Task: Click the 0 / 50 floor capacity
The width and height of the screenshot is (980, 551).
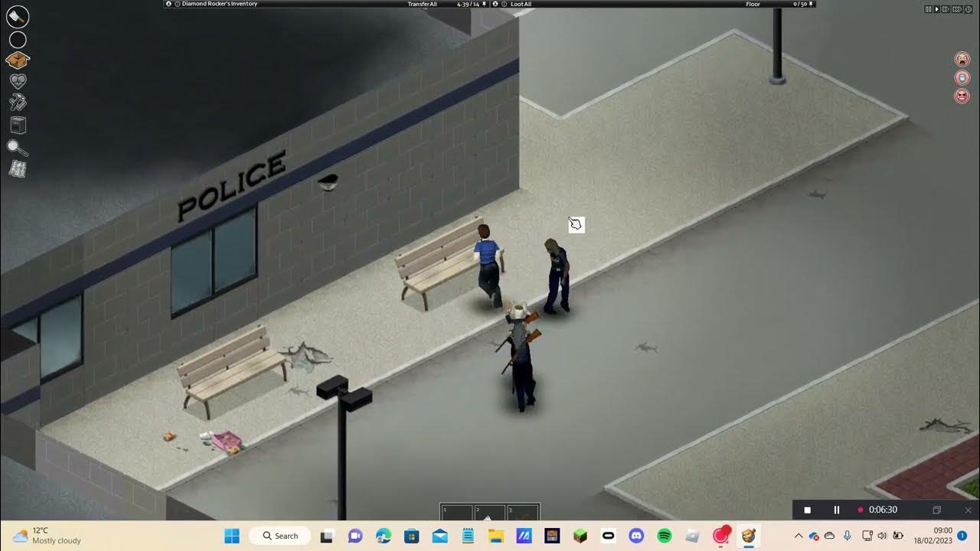Action: pos(800,4)
